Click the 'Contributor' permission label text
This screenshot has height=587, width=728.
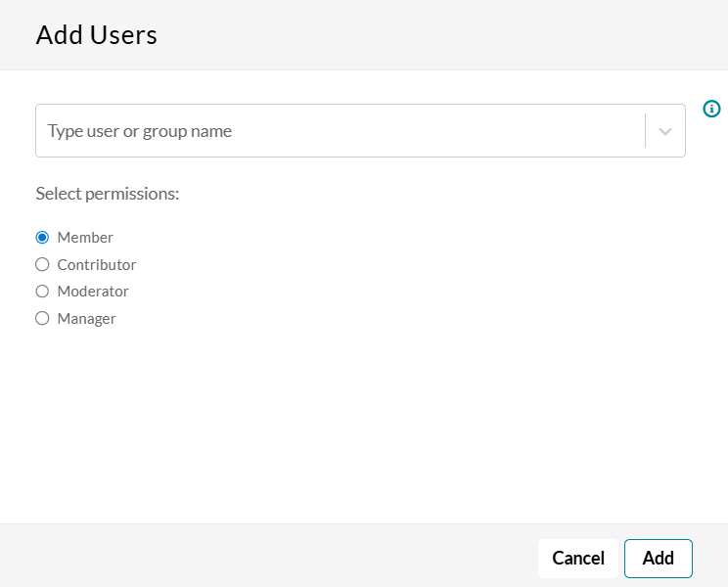coord(97,264)
